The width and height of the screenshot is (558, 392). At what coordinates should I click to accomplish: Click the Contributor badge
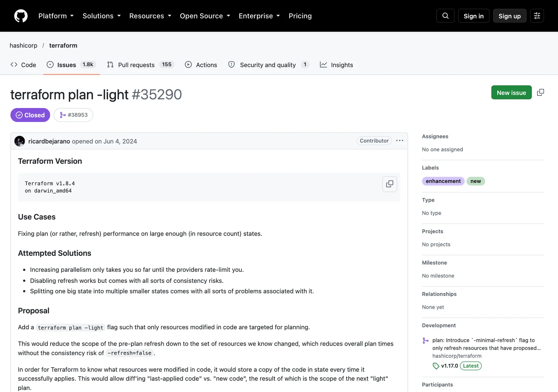(x=374, y=141)
